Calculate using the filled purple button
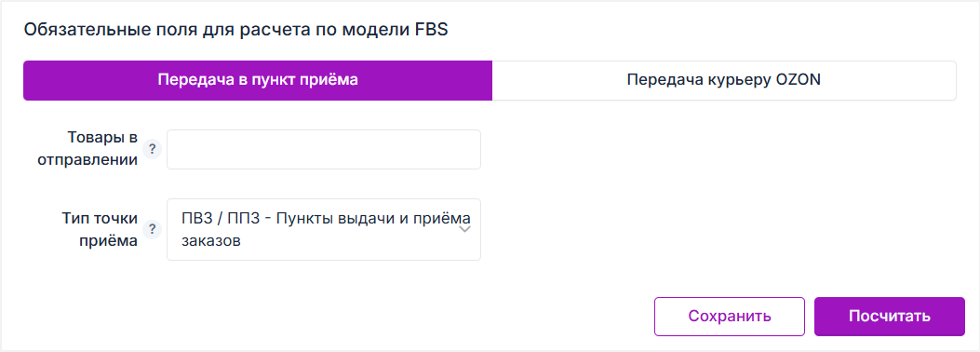 (890, 317)
